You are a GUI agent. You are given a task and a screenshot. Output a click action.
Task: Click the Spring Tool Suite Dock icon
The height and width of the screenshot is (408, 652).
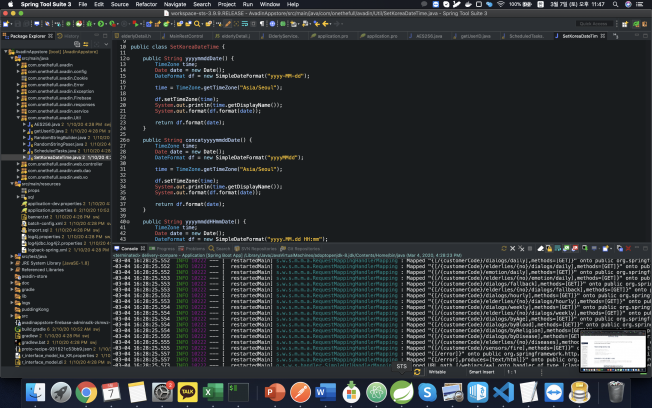click(x=402, y=391)
